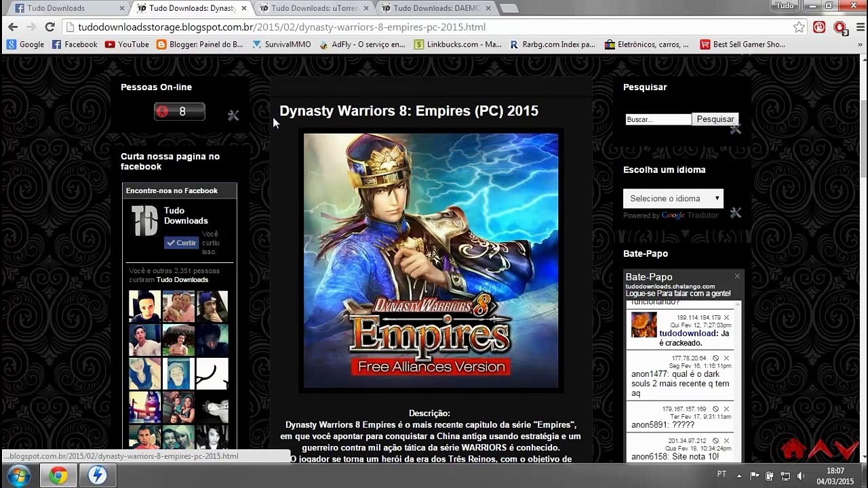Click the Dynasty Warriors 8 Empires cover image

click(431, 260)
